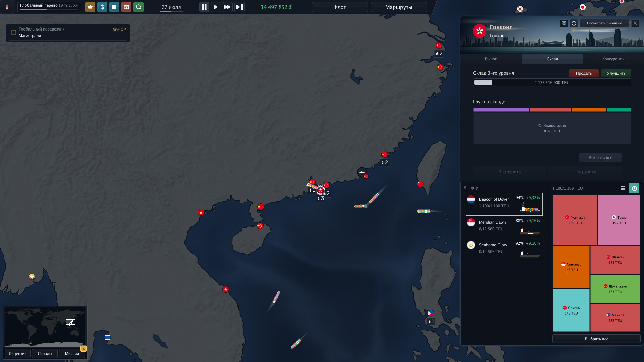This screenshot has height=362, width=644.
Task: Select ship Beacon of Dover
Action: (x=504, y=204)
